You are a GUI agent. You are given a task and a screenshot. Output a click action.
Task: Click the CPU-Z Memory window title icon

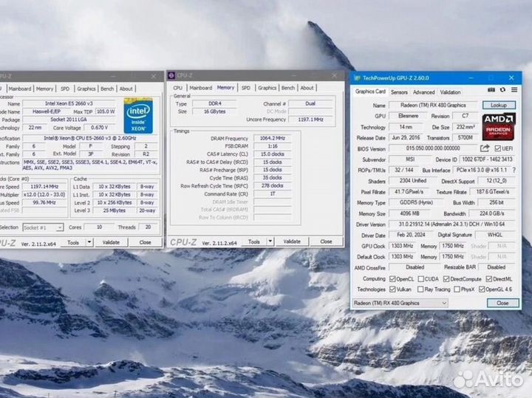pyautogui.click(x=172, y=75)
